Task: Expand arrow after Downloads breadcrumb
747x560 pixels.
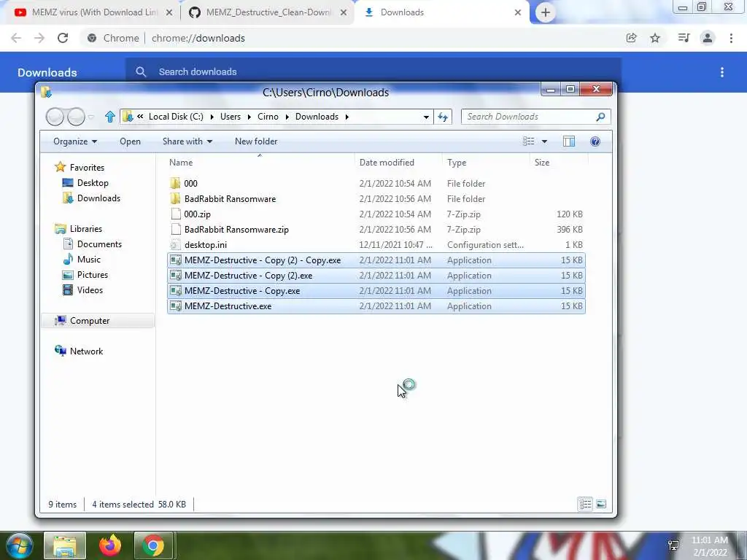Action: coord(347,117)
